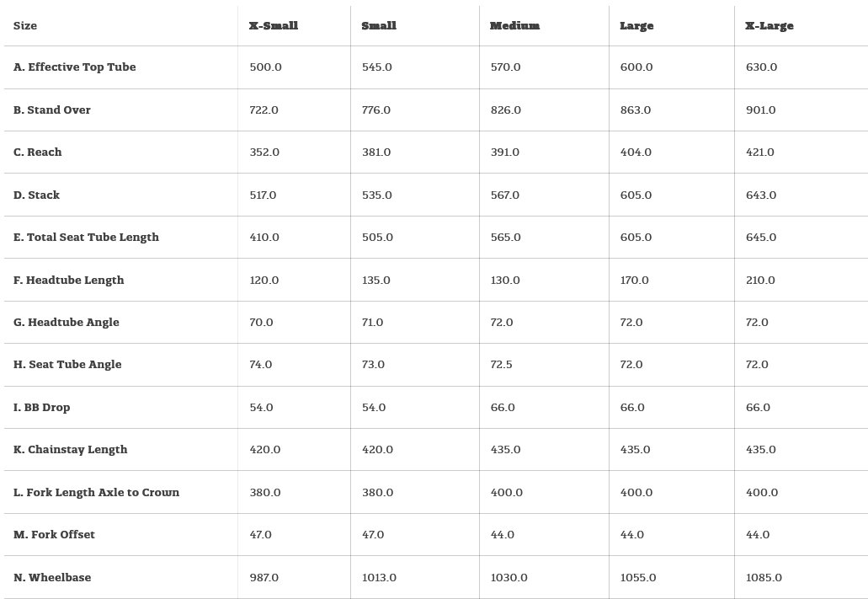This screenshot has width=868, height=599.
Task: Click the D. Stack row label
Action: coord(37,195)
